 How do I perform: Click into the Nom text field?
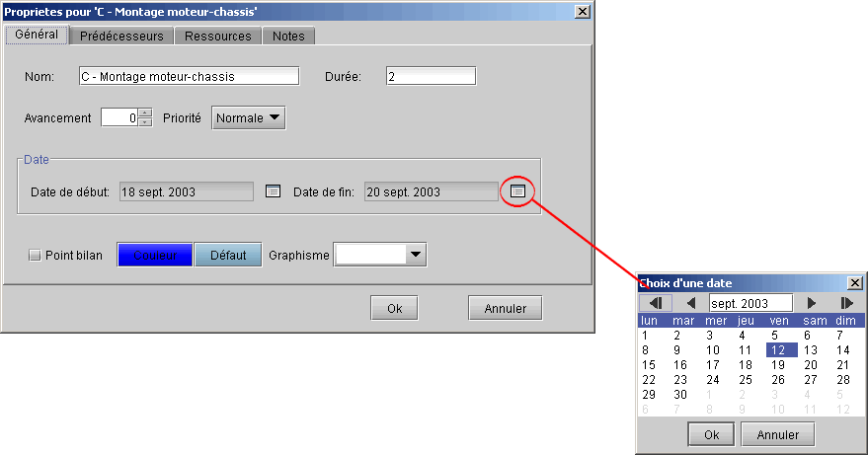click(x=188, y=77)
